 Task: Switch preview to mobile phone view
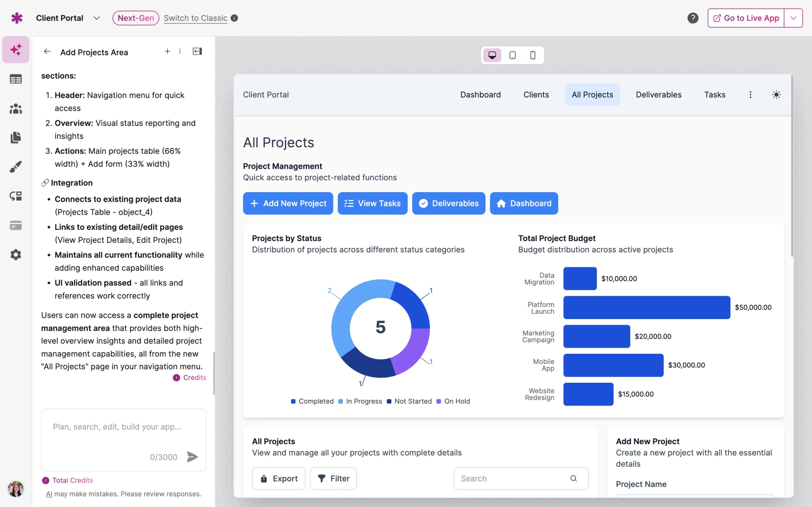(533, 55)
